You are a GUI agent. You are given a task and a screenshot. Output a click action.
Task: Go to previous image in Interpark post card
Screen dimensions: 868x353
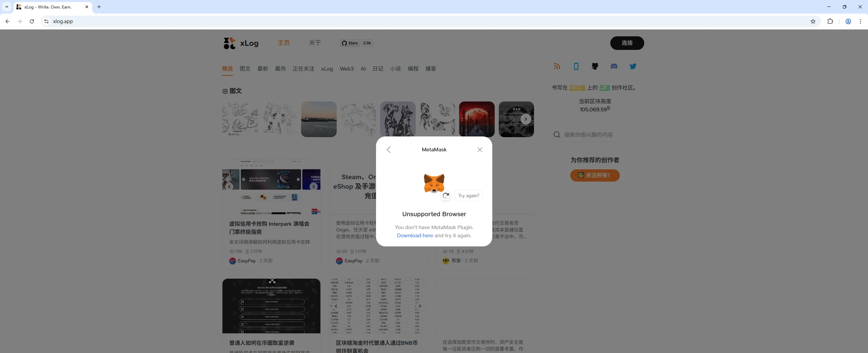point(229,186)
